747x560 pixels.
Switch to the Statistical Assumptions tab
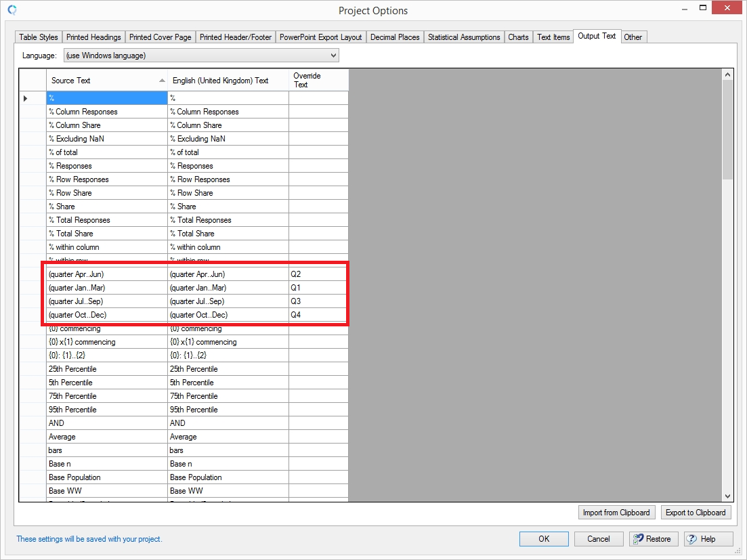tap(464, 37)
